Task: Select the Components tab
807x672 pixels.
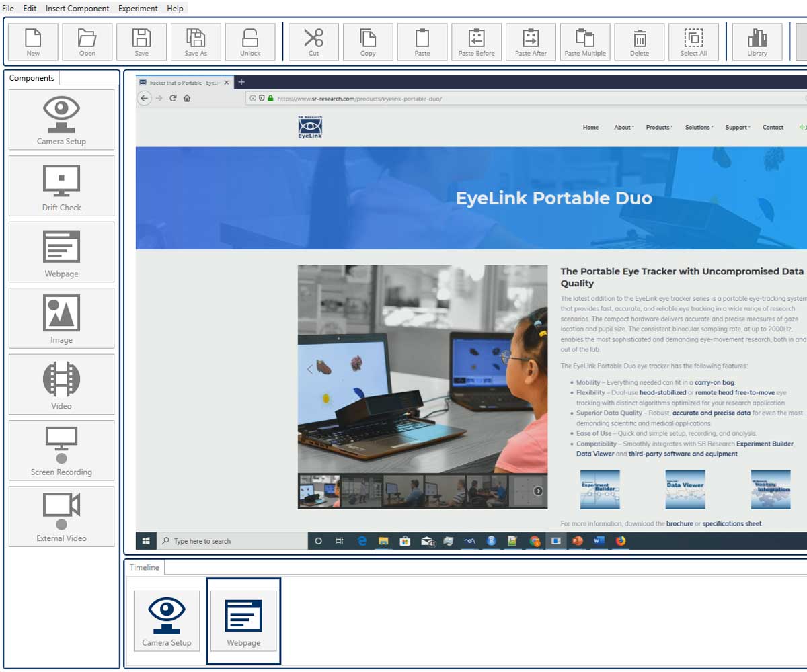Action: [x=32, y=78]
